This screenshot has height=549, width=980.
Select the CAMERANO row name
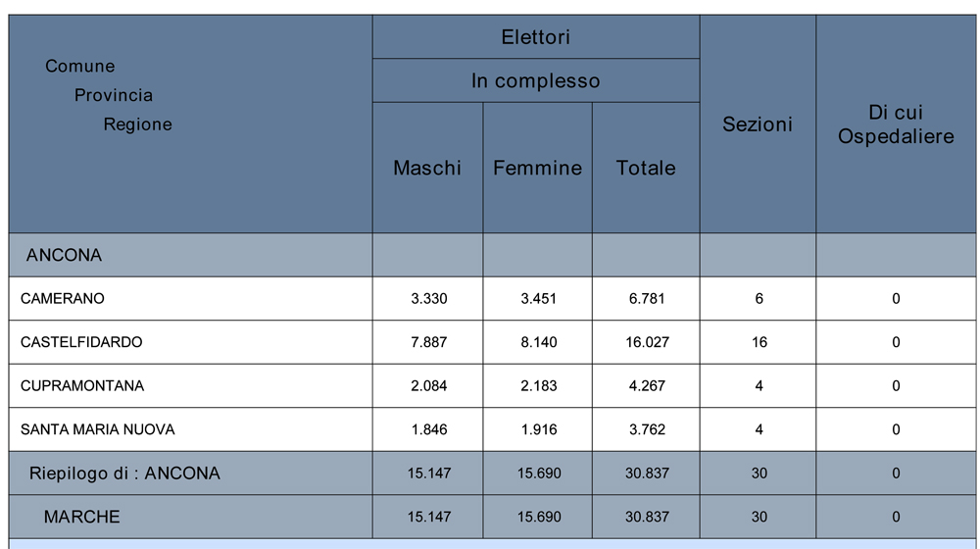pyautogui.click(x=63, y=299)
